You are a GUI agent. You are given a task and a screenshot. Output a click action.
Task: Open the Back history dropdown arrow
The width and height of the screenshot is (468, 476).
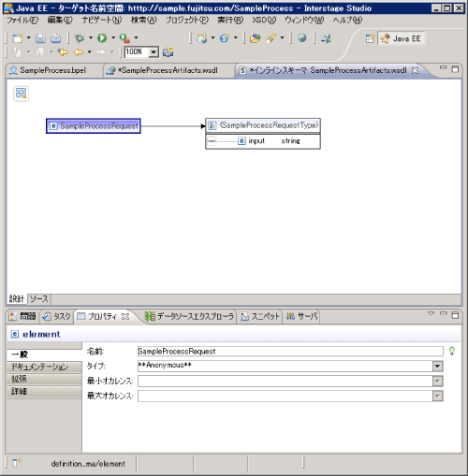coord(90,52)
